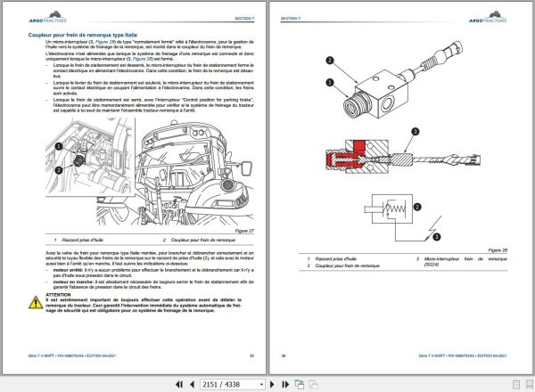This screenshot has height=392, width=535.
Task: Click the 'ATTENTION' warning label
Action: point(58,295)
